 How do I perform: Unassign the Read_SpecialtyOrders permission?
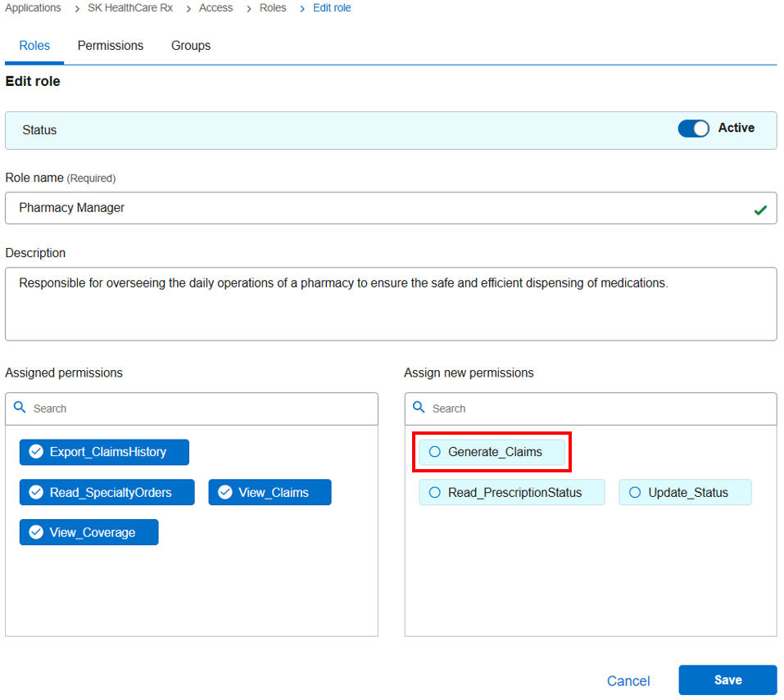click(x=107, y=492)
